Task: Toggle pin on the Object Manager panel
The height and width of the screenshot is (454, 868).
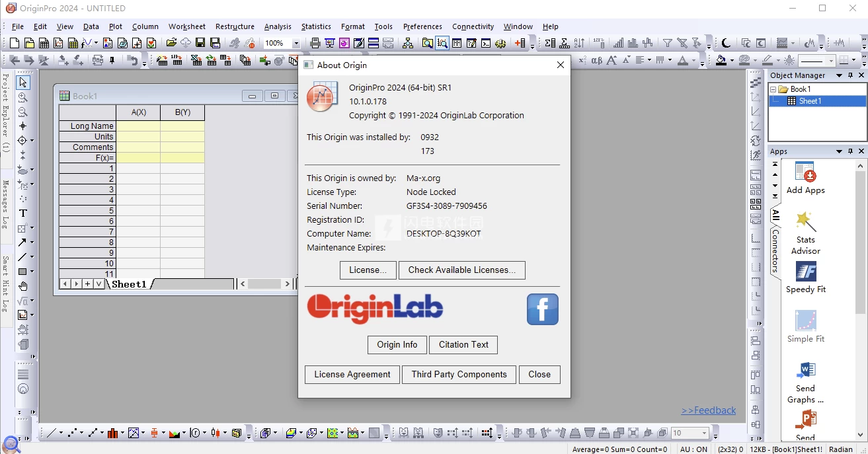Action: click(850, 76)
